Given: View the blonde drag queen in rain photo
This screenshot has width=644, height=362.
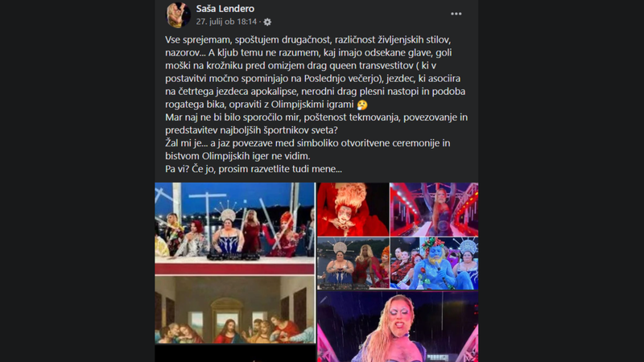Looking at the screenshot, I should [x=398, y=327].
